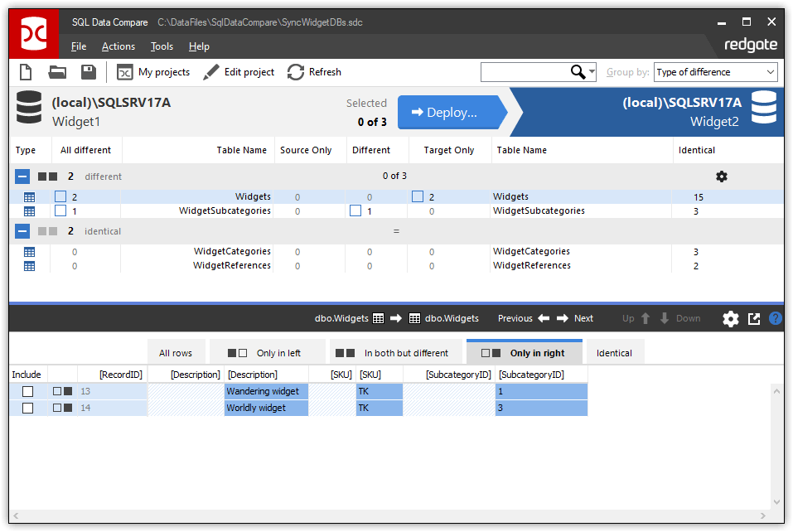Screen dimensions: 793x532
Task: Click the Down arrow in viewer bar
Action: [x=665, y=318]
